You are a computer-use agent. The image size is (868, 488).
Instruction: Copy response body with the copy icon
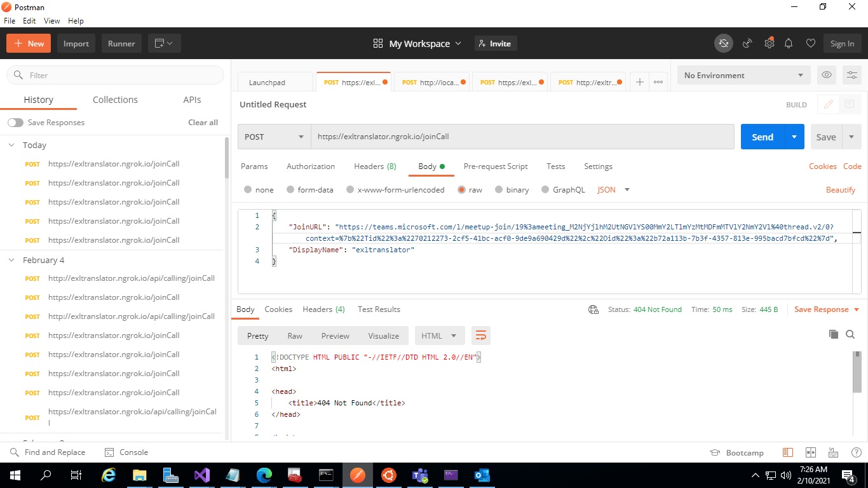834,334
